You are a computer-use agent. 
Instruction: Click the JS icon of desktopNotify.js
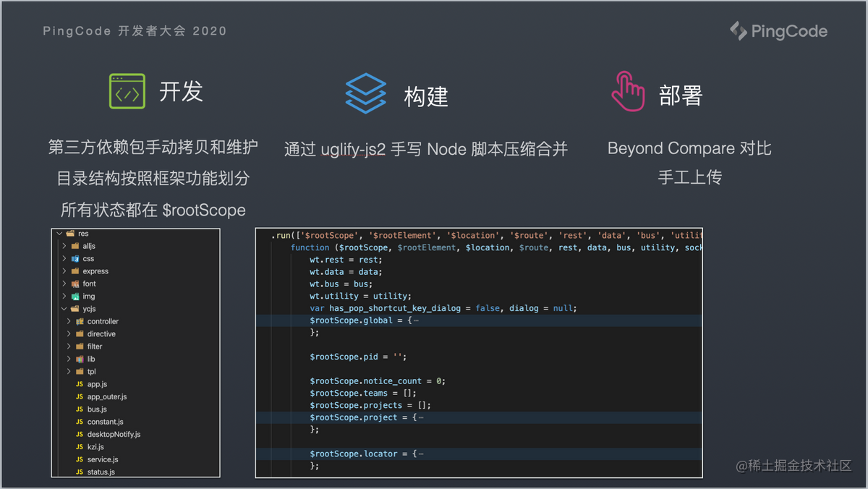(x=80, y=434)
